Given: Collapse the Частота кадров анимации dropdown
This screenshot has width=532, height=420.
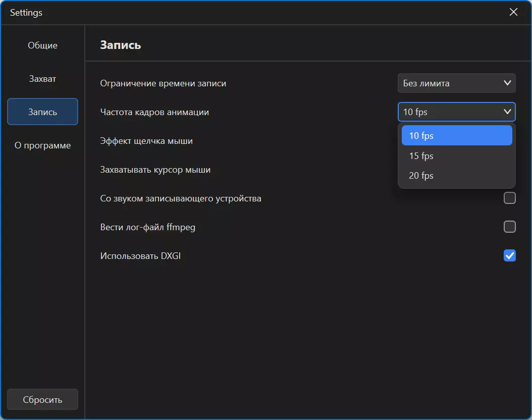Looking at the screenshot, I should coord(456,112).
